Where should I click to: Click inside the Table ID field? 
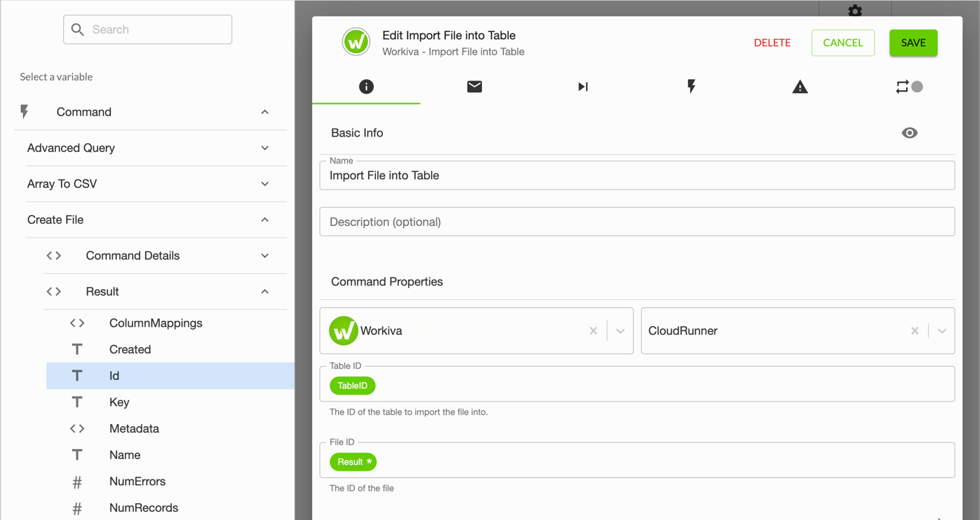[637, 384]
